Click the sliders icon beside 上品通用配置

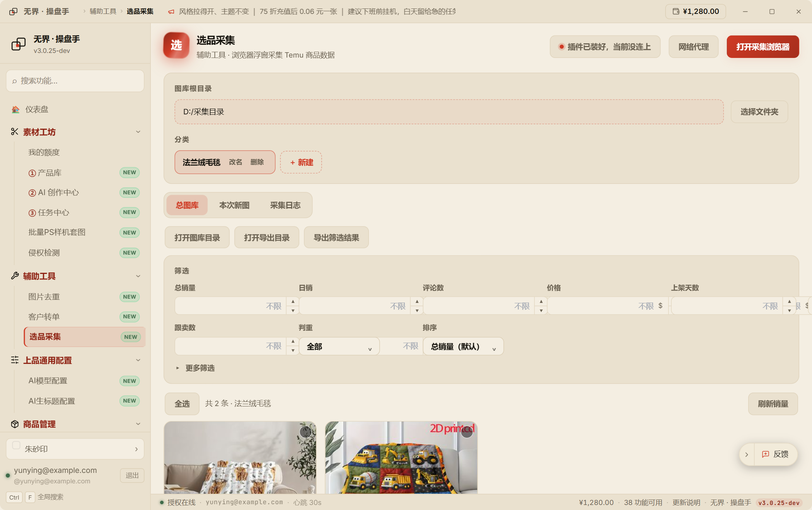point(15,360)
